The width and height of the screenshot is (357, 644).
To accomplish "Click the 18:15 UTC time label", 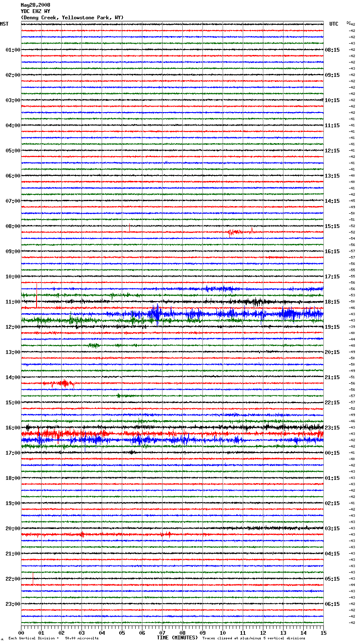I will pyautogui.click(x=332, y=302).
